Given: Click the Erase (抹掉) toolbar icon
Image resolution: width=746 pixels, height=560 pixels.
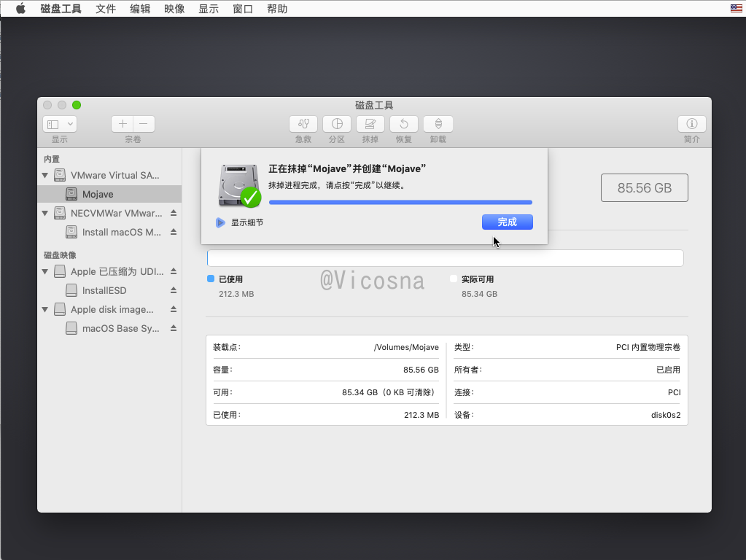Looking at the screenshot, I should [370, 124].
